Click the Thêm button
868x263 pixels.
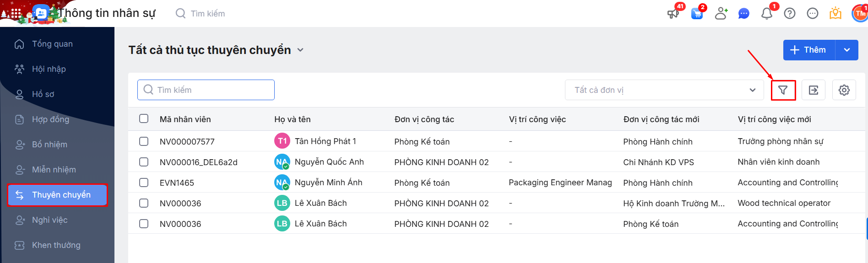[x=809, y=50]
